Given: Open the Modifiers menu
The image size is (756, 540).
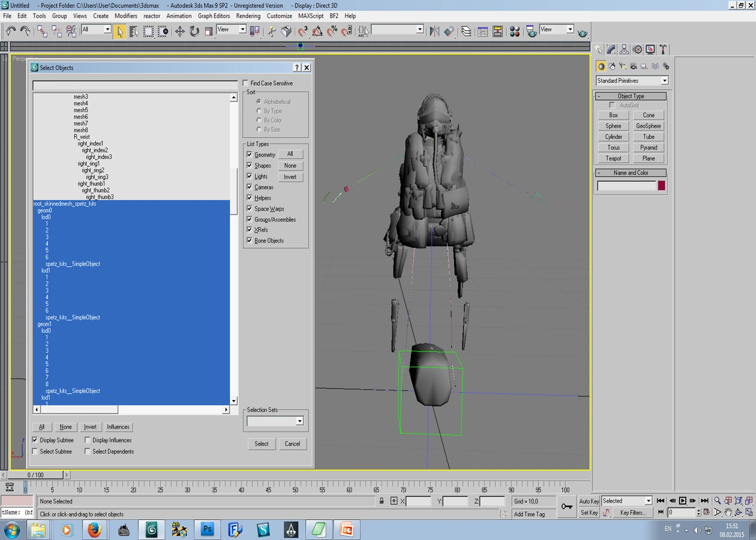Looking at the screenshot, I should click(x=126, y=16).
